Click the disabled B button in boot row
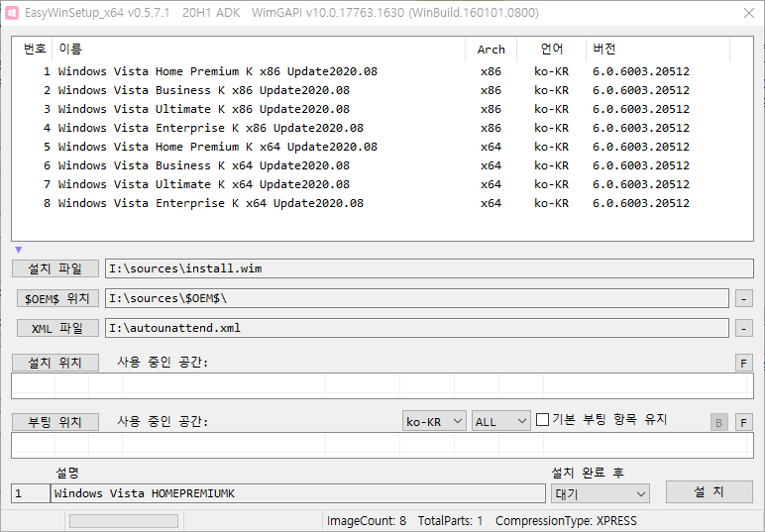 pyautogui.click(x=719, y=422)
